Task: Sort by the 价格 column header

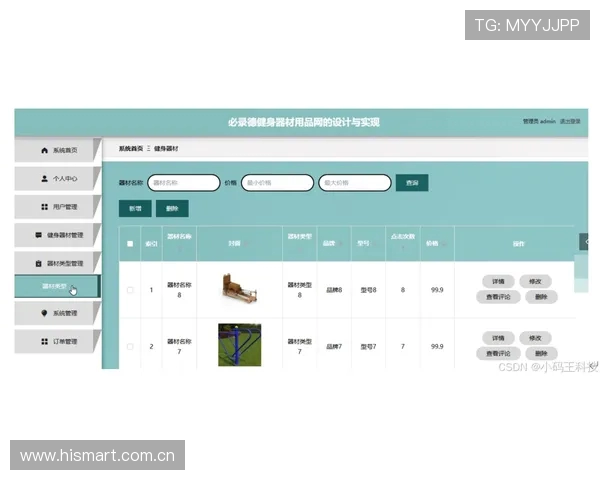Action: pos(432,243)
